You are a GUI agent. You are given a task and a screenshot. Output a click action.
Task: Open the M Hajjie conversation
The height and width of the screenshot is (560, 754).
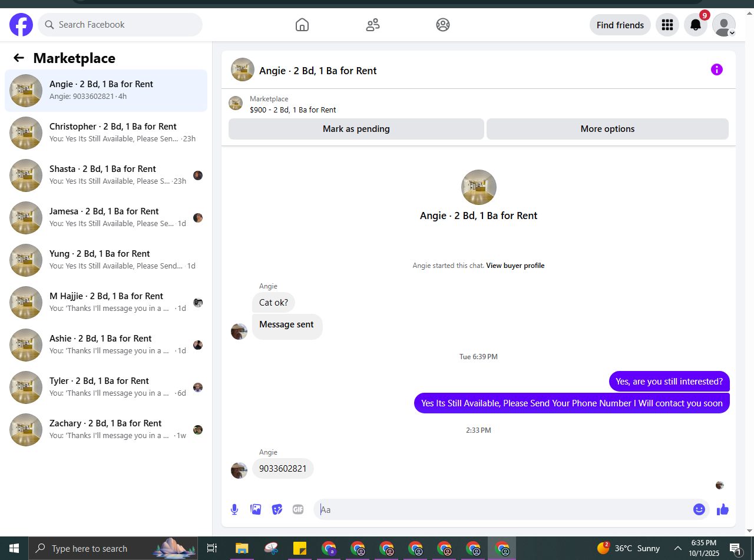[106, 303]
